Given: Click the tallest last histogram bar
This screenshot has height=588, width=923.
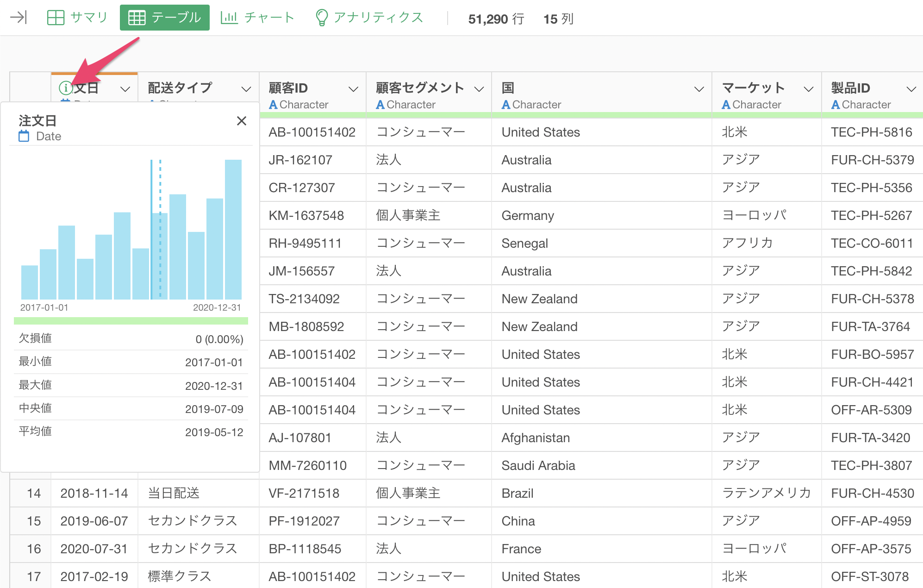Looking at the screenshot, I should point(233,230).
